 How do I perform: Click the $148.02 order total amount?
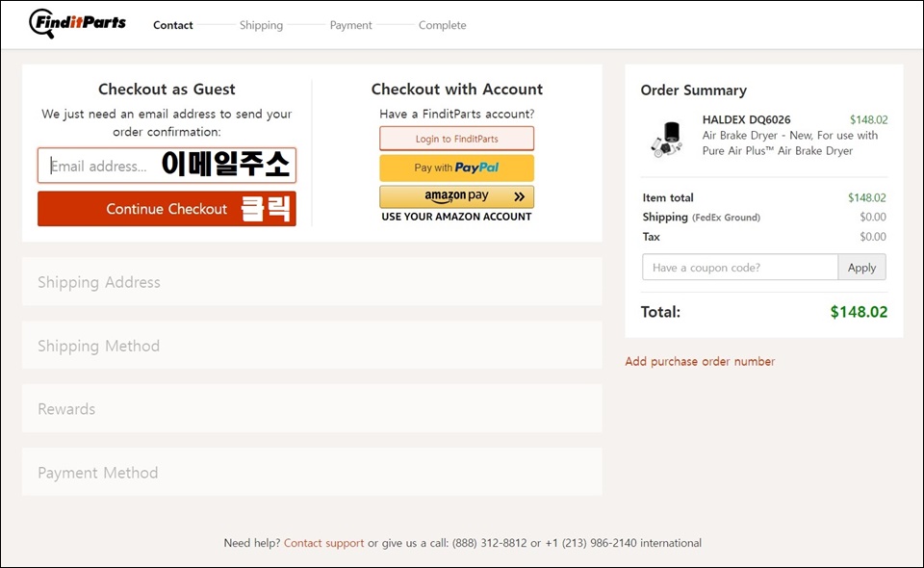tap(859, 312)
